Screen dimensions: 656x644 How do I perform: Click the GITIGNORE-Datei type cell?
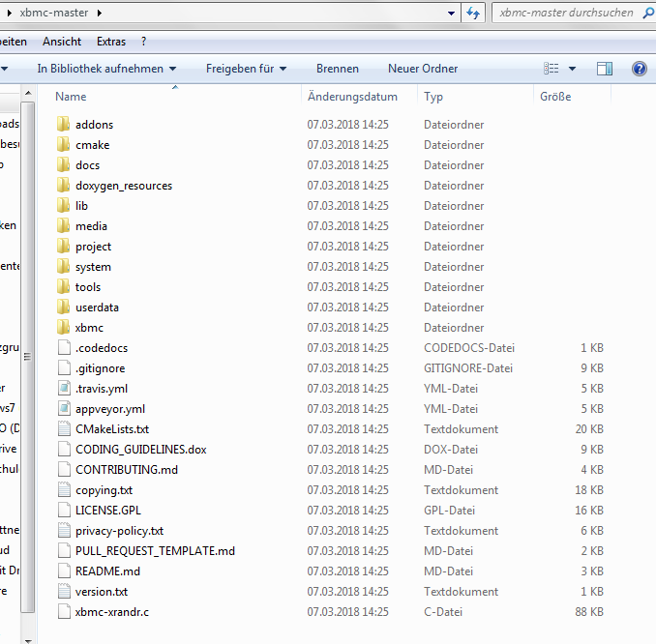click(468, 368)
